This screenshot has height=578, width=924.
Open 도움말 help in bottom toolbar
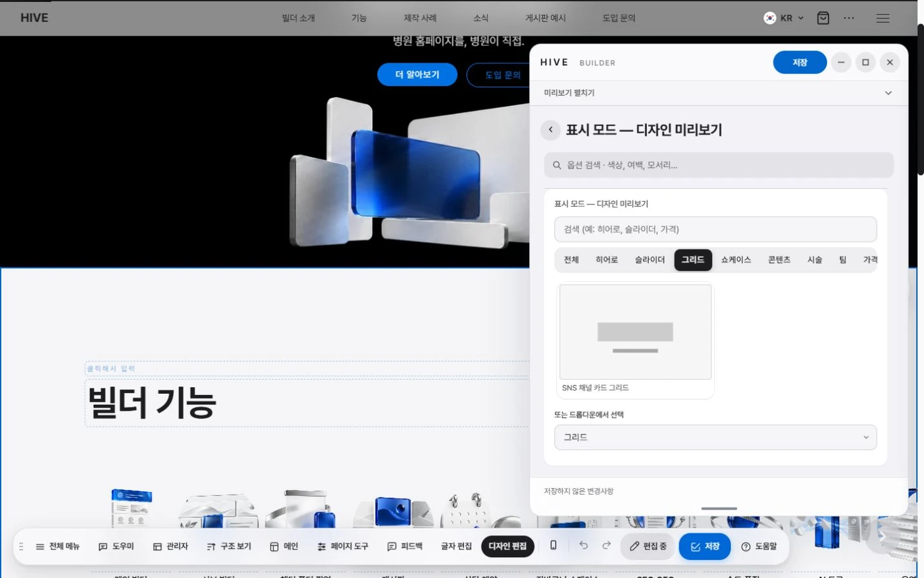(x=759, y=546)
